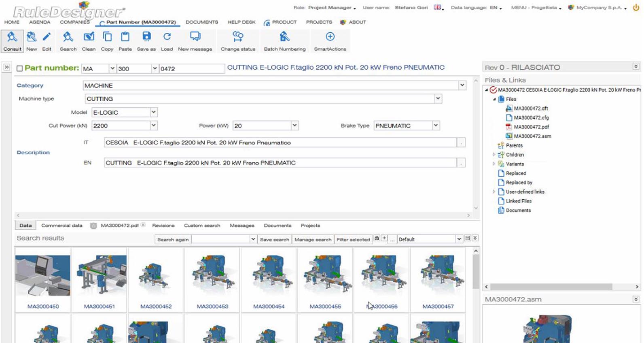Click the Files & Links horizontal scrollbar
This screenshot has height=343, width=644.
pos(551,287)
